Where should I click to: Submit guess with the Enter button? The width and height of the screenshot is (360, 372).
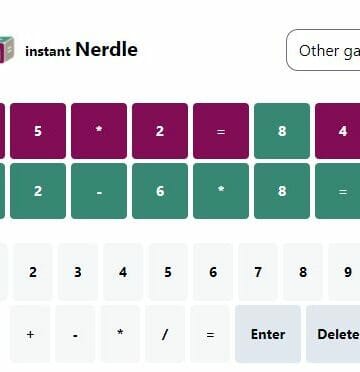(x=268, y=334)
